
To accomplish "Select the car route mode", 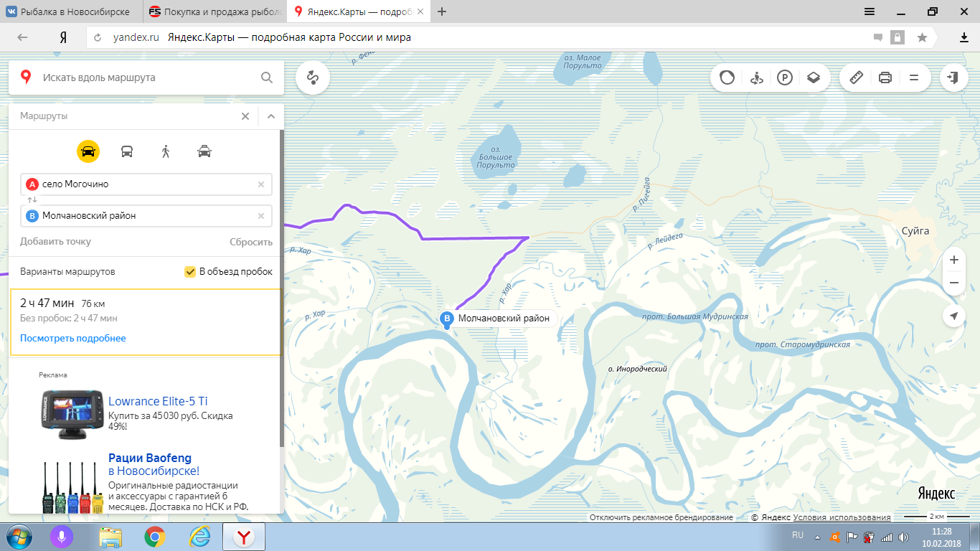I will [88, 151].
